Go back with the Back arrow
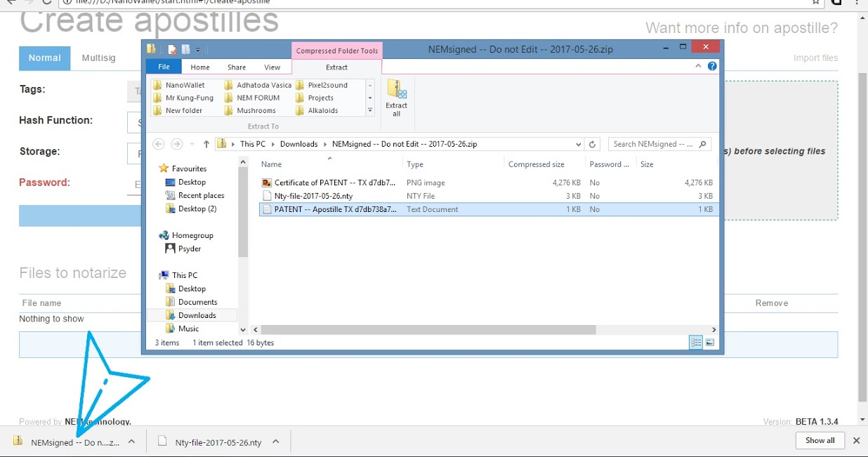Image resolution: width=868 pixels, height=457 pixels. 158,144
